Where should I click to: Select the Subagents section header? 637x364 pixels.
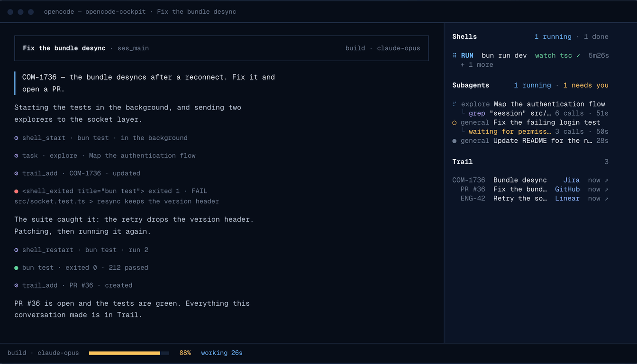[x=471, y=85]
